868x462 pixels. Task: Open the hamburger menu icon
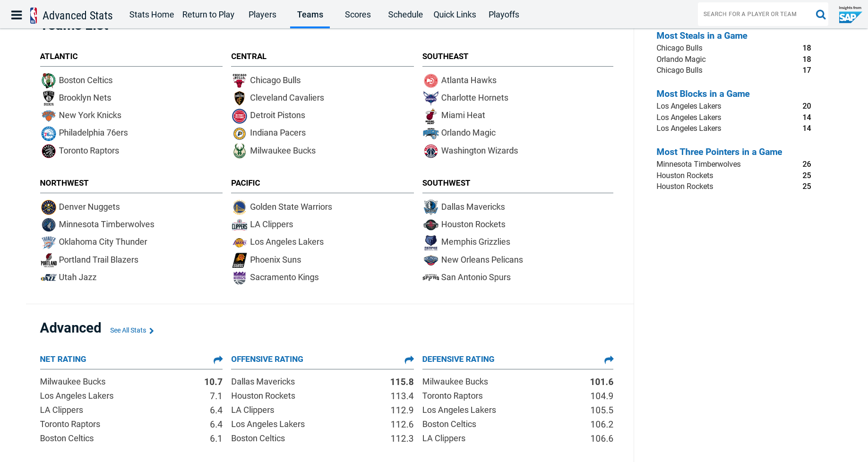point(17,15)
